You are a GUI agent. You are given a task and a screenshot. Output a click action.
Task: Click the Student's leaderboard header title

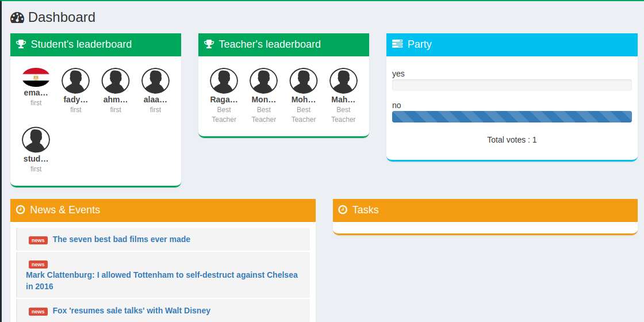click(81, 44)
